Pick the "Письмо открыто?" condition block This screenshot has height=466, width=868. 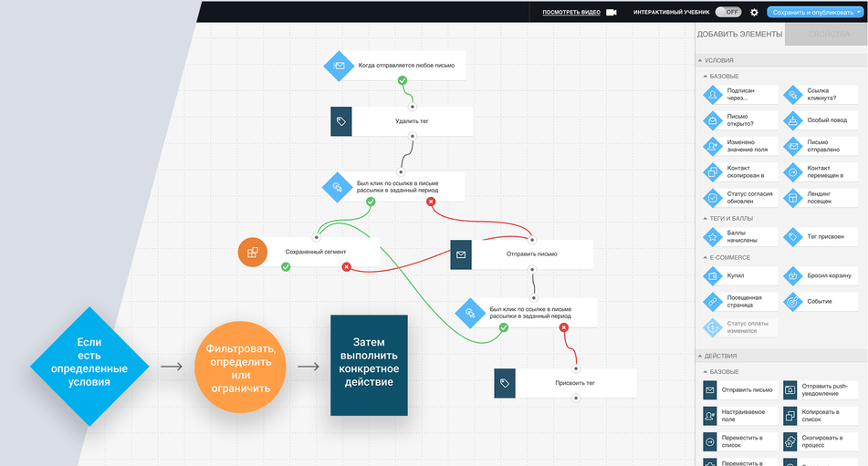741,120
